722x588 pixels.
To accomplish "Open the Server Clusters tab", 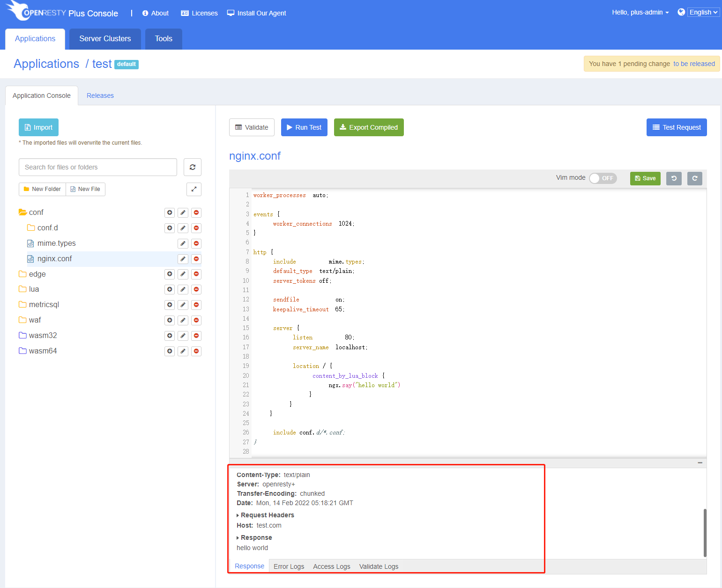I will click(x=105, y=39).
